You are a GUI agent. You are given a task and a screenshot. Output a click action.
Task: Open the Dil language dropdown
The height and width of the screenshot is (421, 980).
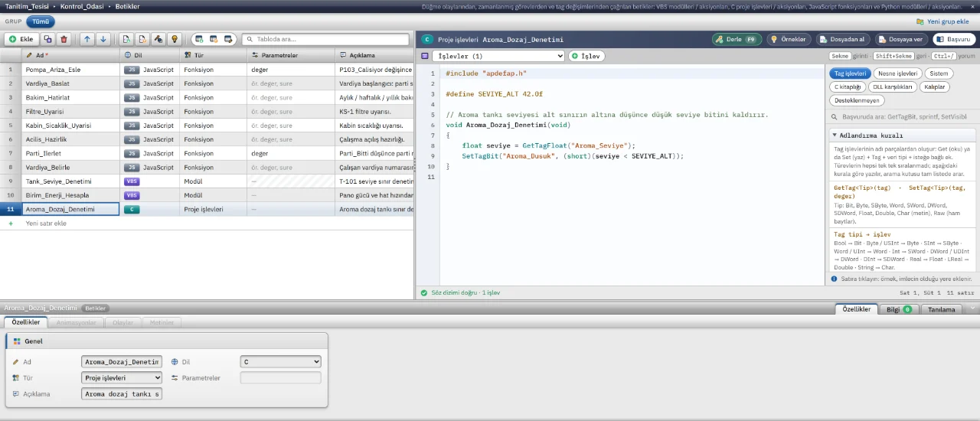click(280, 361)
